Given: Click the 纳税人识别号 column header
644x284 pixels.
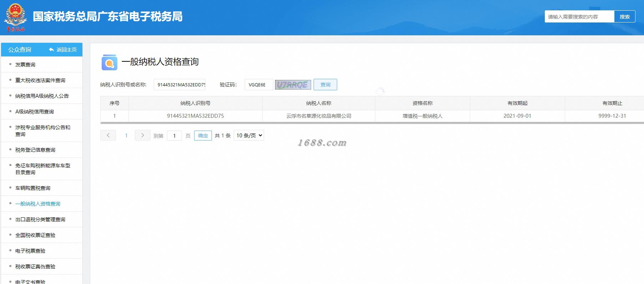Looking at the screenshot, I should pyautogui.click(x=196, y=103).
